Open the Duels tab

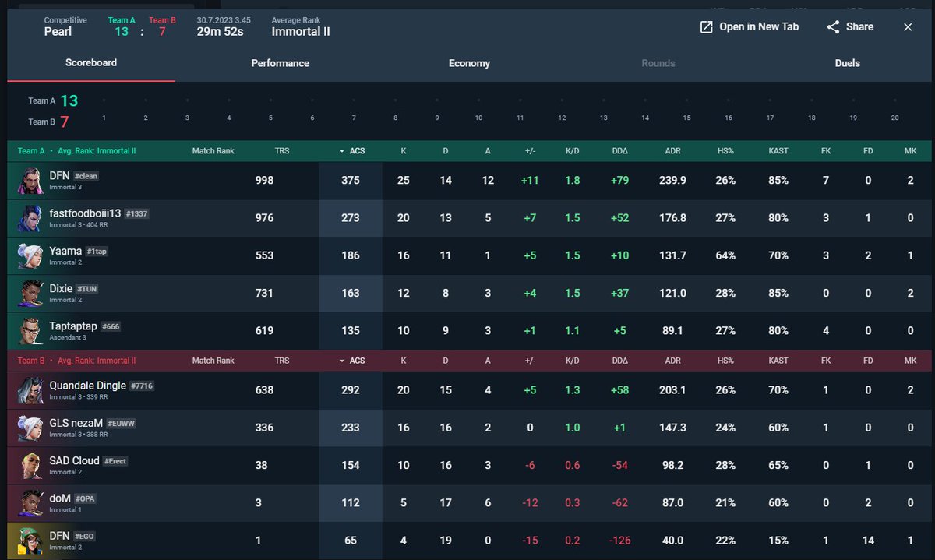(848, 63)
